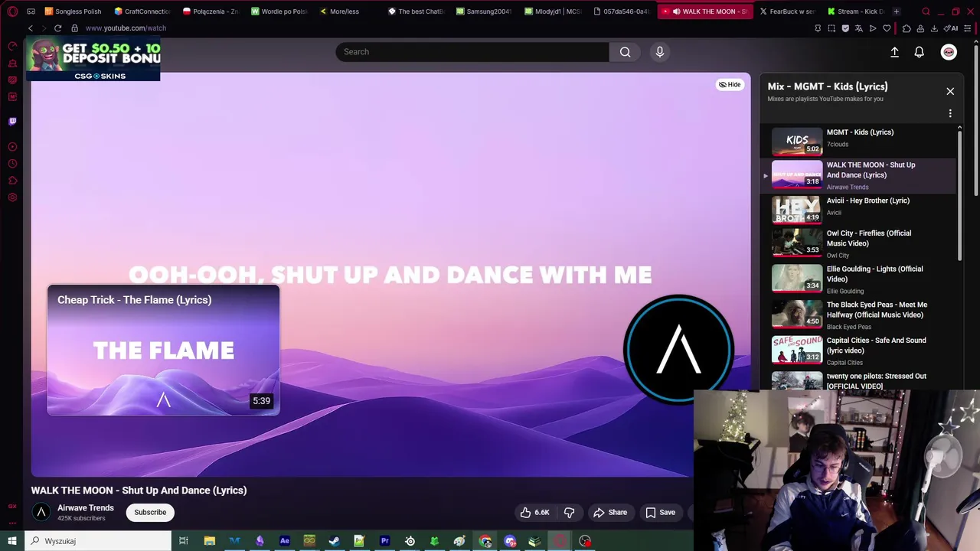Open Steam from taskbar
The height and width of the screenshot is (551, 980).
pos(335,541)
